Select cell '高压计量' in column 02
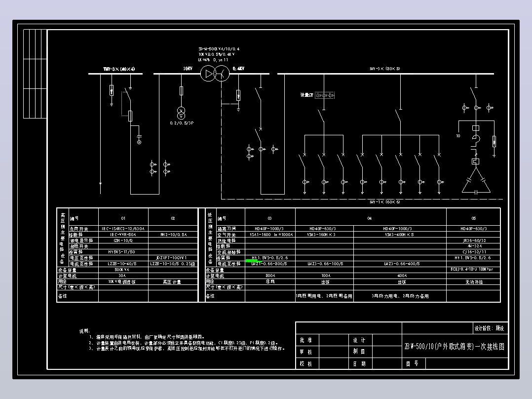The image size is (532, 399). [172, 282]
